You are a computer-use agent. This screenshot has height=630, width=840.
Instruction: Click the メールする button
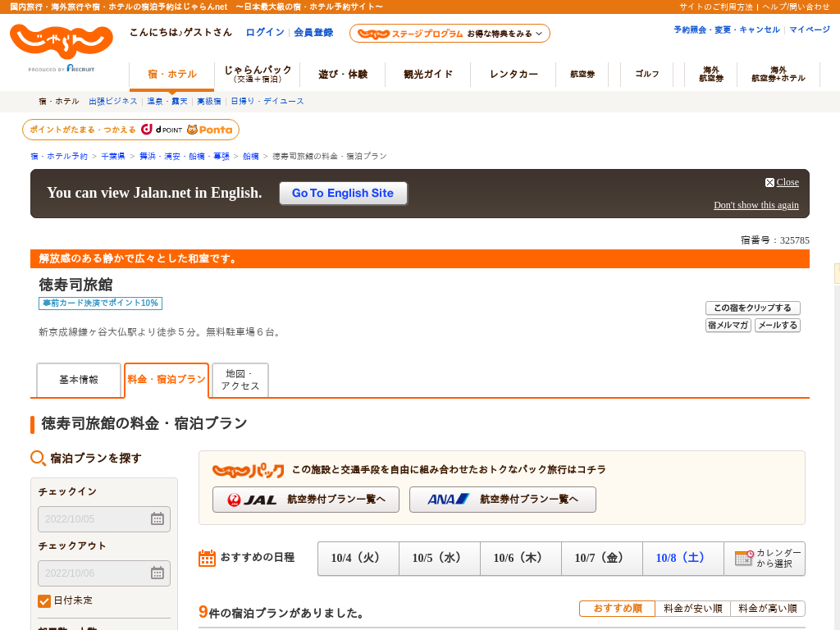(778, 325)
